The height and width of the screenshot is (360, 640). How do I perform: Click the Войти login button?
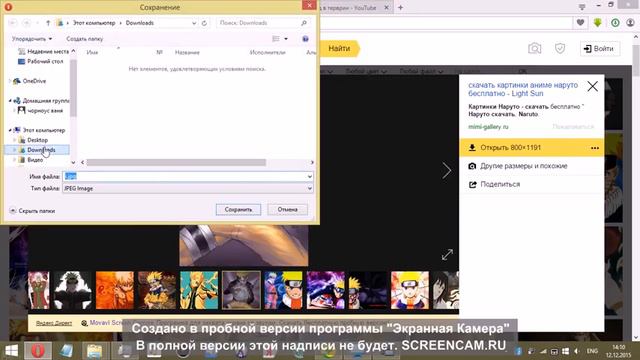pyautogui.click(x=599, y=49)
